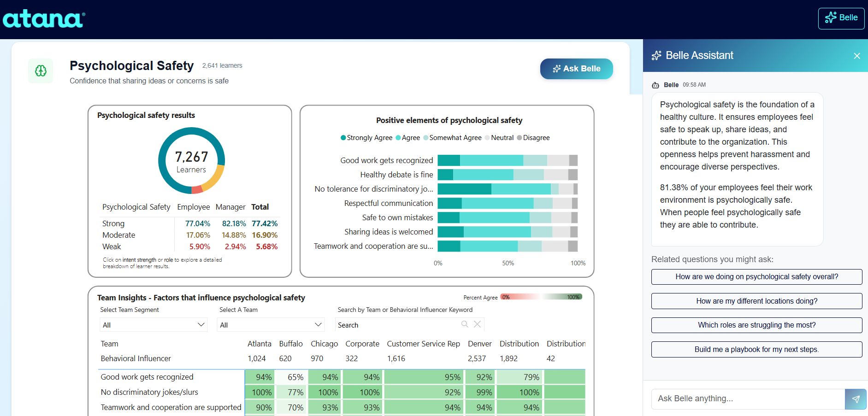This screenshot has width=868, height=416.
Task: Send message with paper plane icon
Action: pos(856,399)
